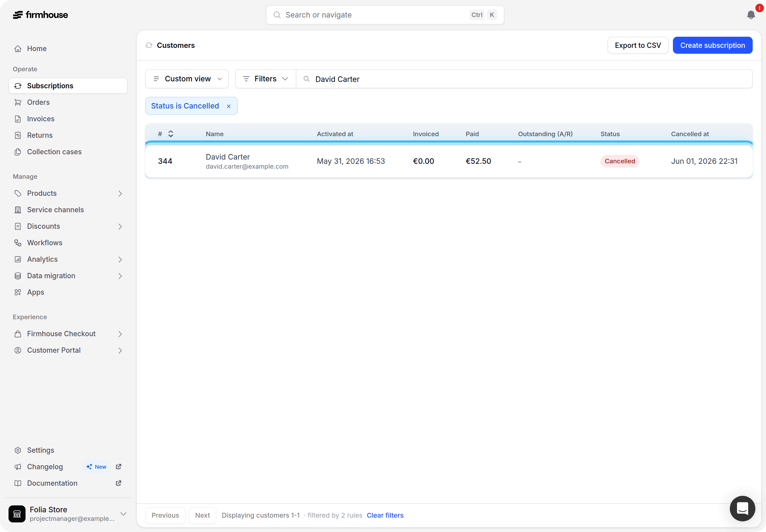Open the Workflows page
The width and height of the screenshot is (766, 532).
coord(68,243)
